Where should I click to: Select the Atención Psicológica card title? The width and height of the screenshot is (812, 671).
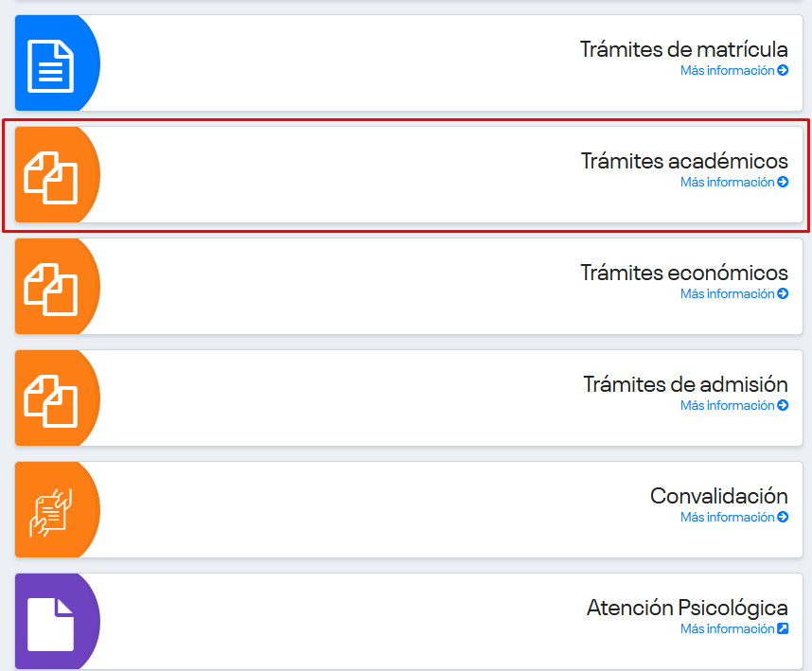(x=687, y=608)
